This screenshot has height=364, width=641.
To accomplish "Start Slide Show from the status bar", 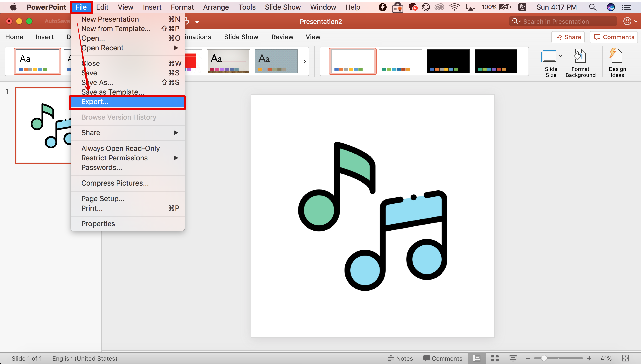I will [513, 358].
